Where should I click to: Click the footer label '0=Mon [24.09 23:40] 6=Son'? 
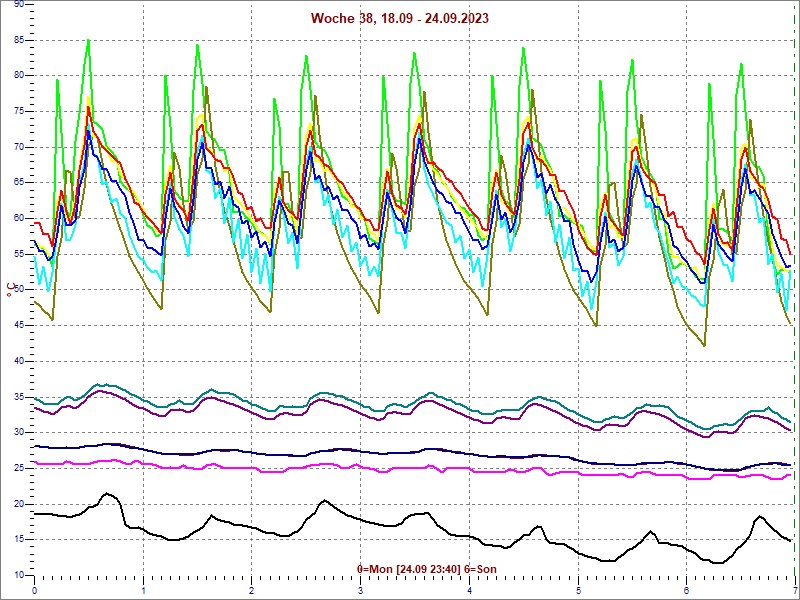point(427,569)
